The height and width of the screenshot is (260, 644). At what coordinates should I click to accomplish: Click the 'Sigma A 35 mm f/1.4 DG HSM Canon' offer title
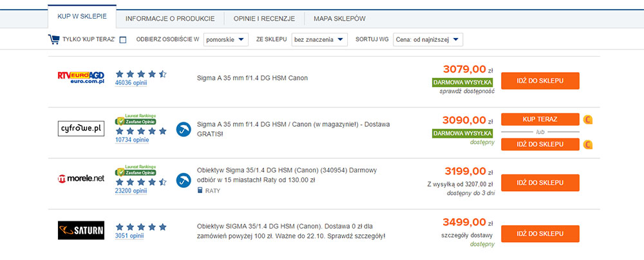point(252,78)
